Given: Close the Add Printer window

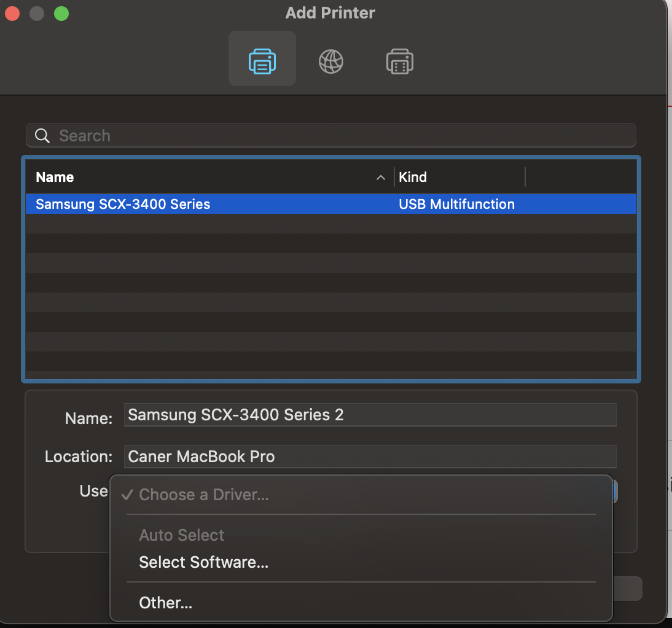Looking at the screenshot, I should click(12, 14).
